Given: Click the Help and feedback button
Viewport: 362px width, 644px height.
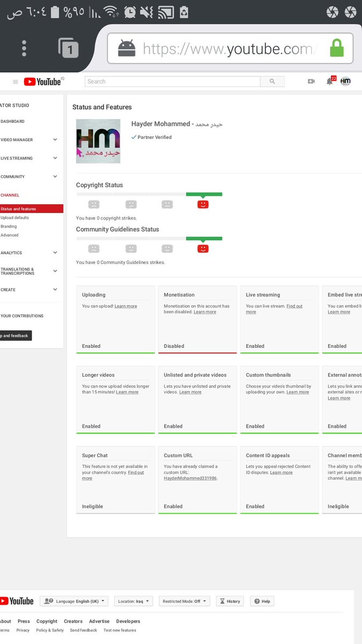Looking at the screenshot, I should (16, 335).
